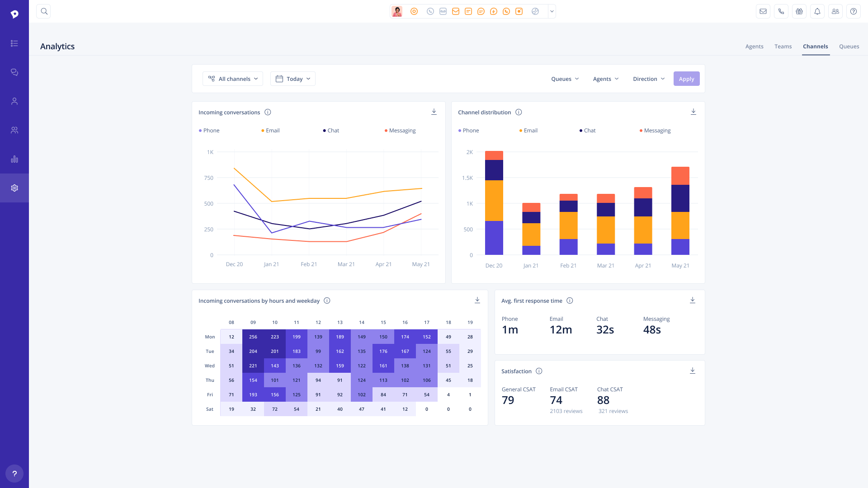Open the single-person contacts icon in sidebar

pos(14,101)
